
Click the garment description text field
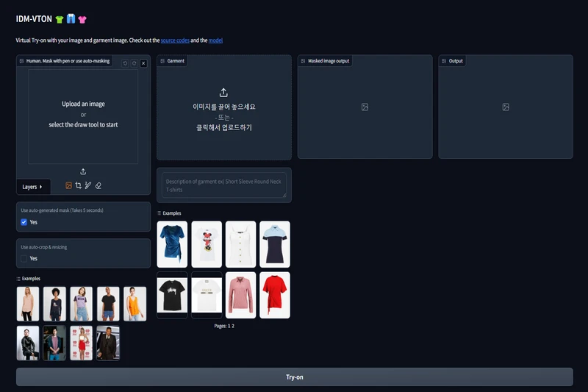point(224,185)
